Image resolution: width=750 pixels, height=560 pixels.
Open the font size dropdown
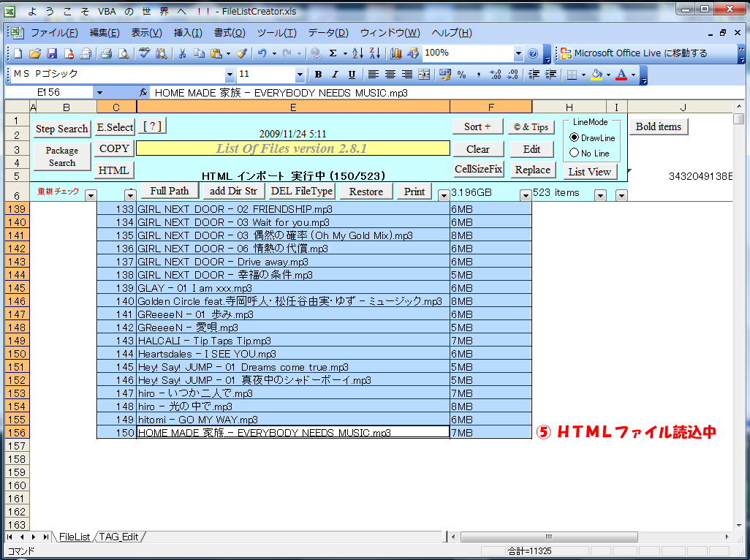(300, 75)
